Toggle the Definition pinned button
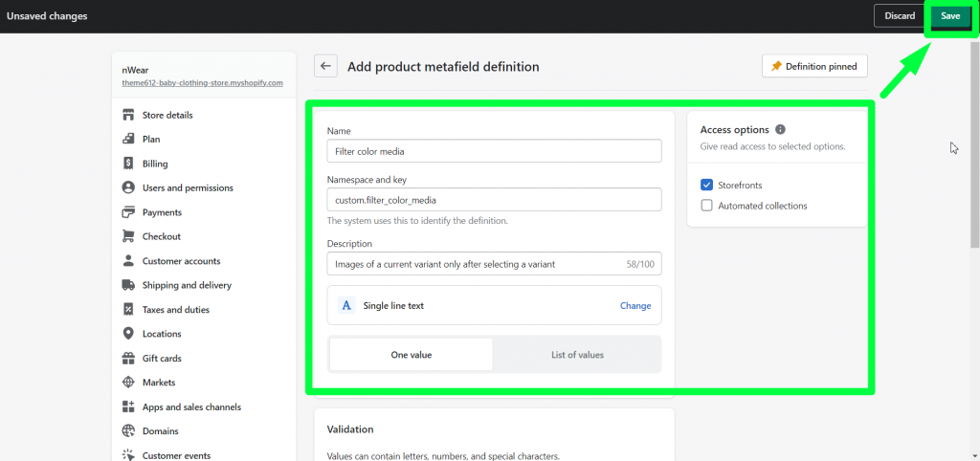Image resolution: width=980 pixels, height=461 pixels. tap(814, 66)
